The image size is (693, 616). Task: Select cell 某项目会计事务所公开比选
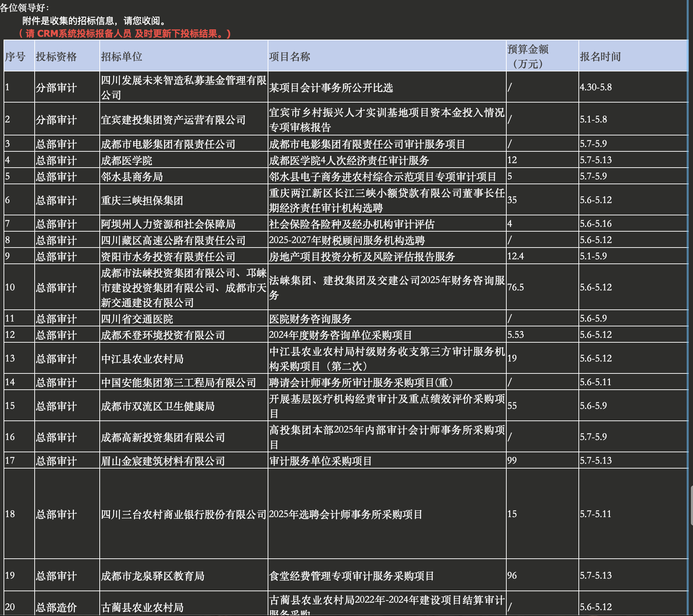pos(387,87)
